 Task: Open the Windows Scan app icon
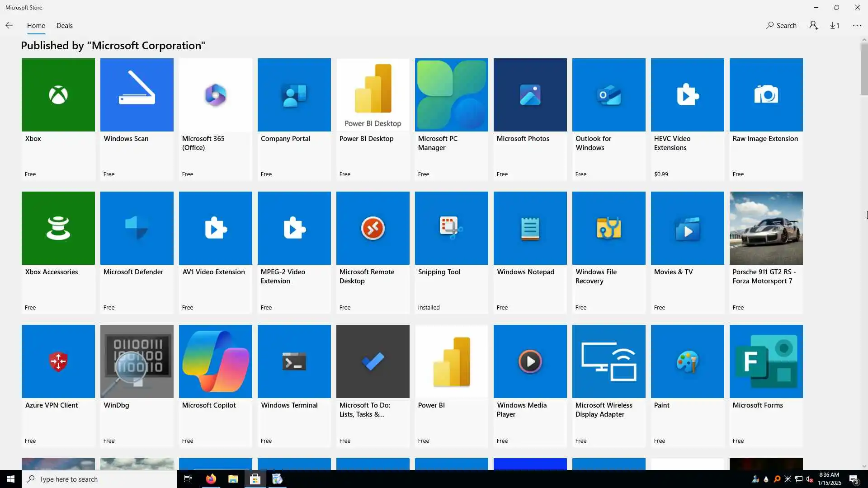click(x=137, y=95)
